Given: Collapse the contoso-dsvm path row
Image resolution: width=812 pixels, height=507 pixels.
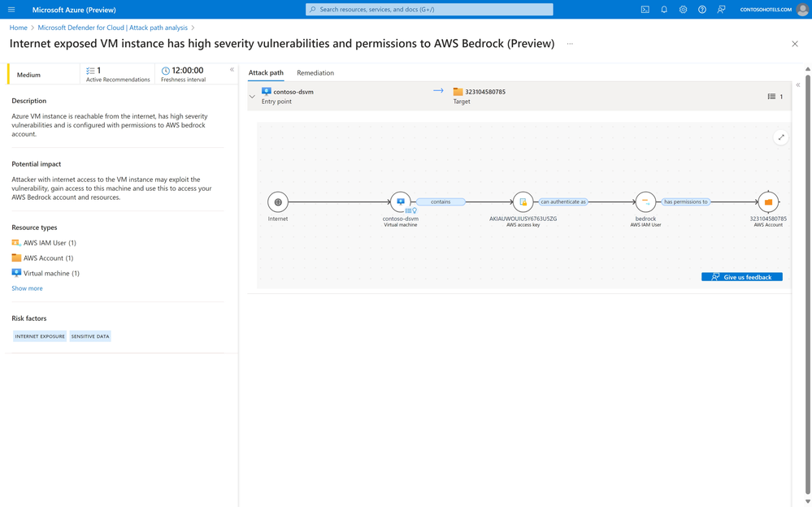Looking at the screenshot, I should tap(252, 97).
